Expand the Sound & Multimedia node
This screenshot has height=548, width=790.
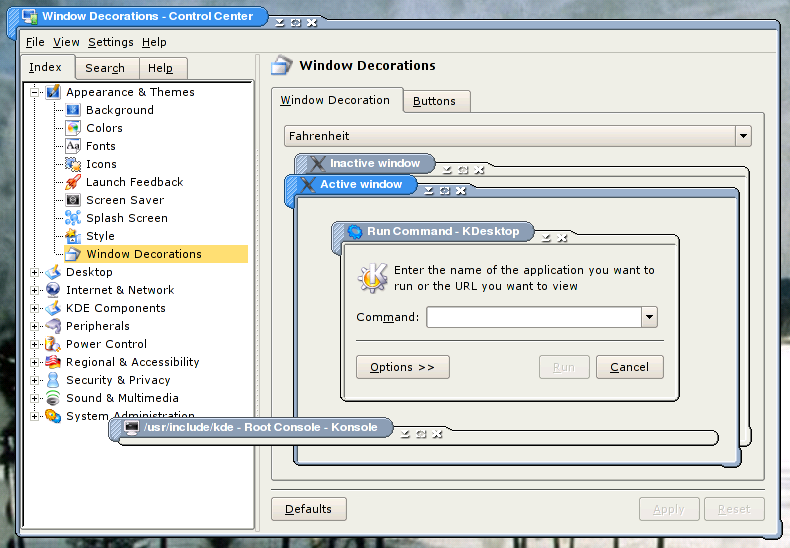click(x=35, y=398)
